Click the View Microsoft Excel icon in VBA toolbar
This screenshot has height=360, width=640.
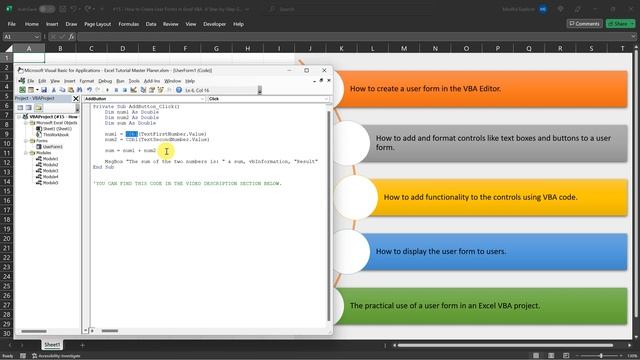[22, 90]
